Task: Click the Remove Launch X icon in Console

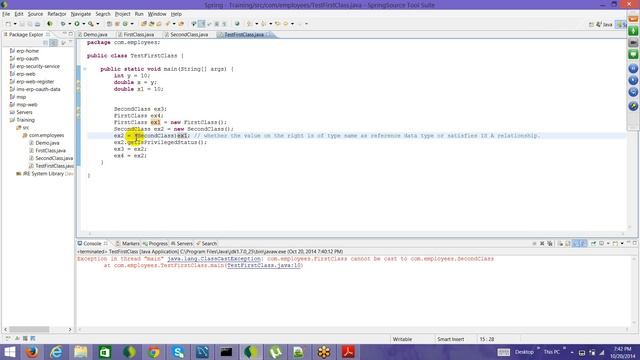Action: coord(542,243)
